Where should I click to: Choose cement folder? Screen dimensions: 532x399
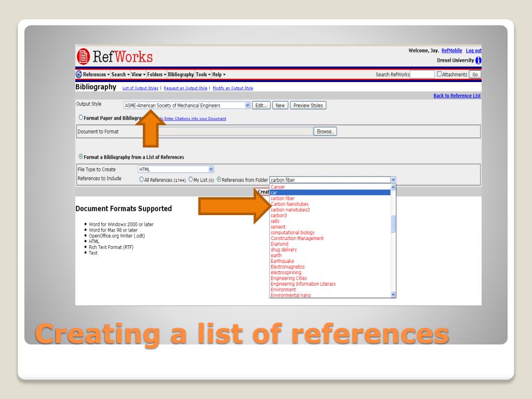point(330,227)
